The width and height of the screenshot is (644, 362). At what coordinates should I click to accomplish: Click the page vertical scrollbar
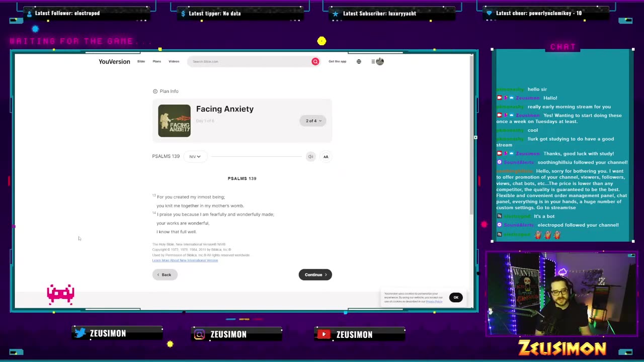[471, 136]
